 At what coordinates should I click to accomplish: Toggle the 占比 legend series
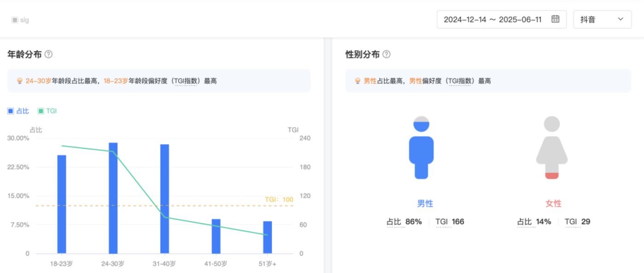pyautogui.click(x=18, y=111)
